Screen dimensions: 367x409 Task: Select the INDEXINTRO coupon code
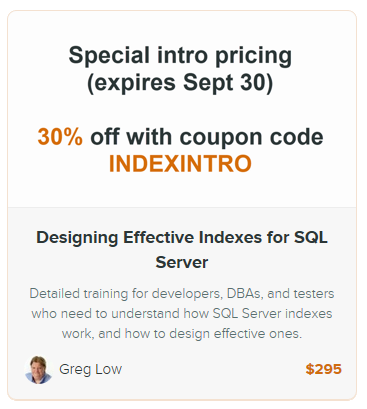180,163
